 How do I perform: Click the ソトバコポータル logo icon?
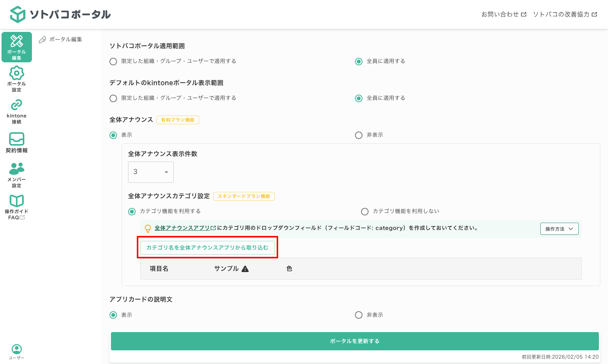point(17,14)
